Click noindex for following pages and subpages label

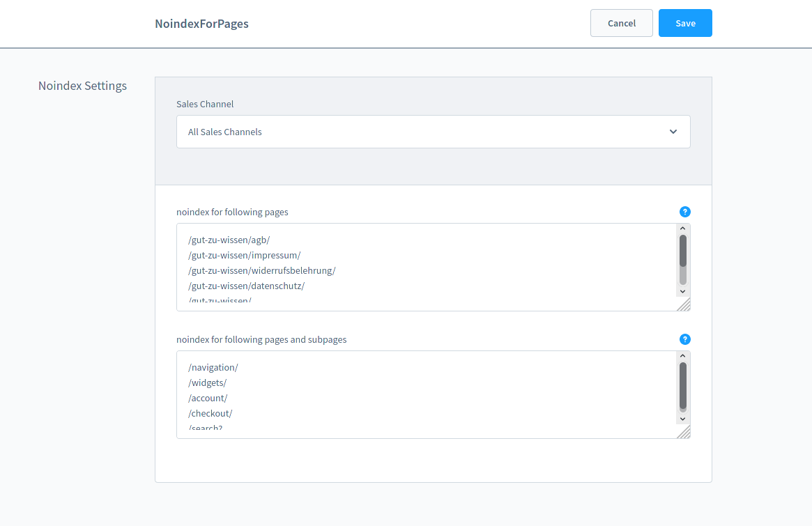coord(261,339)
